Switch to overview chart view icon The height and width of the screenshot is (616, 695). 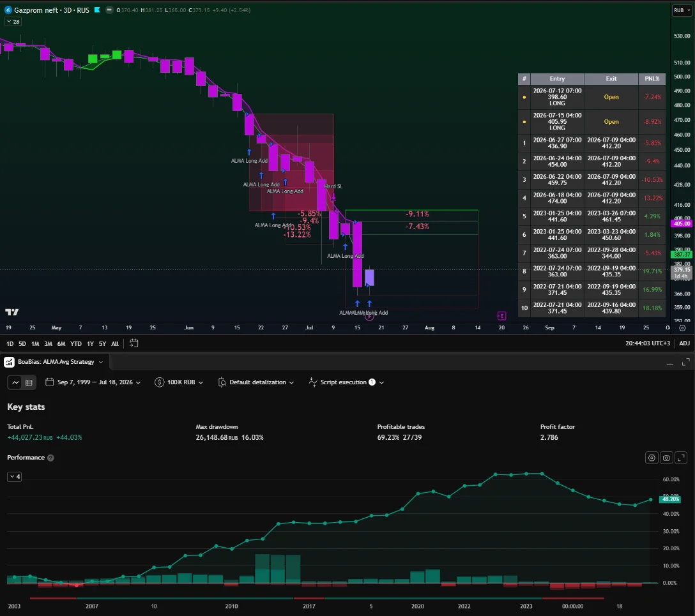[15, 382]
